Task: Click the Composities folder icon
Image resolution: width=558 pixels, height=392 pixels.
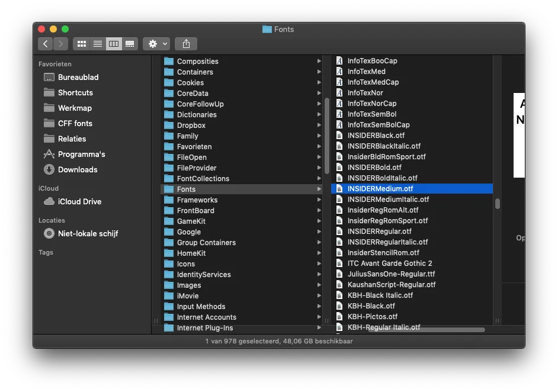Action: 169,61
